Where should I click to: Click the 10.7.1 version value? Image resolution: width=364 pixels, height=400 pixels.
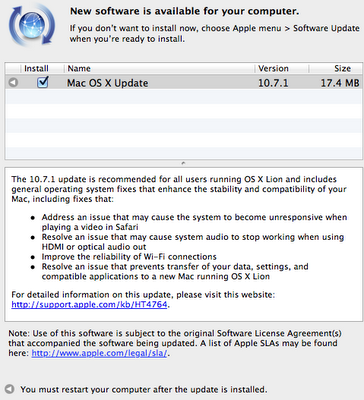pyautogui.click(x=273, y=83)
